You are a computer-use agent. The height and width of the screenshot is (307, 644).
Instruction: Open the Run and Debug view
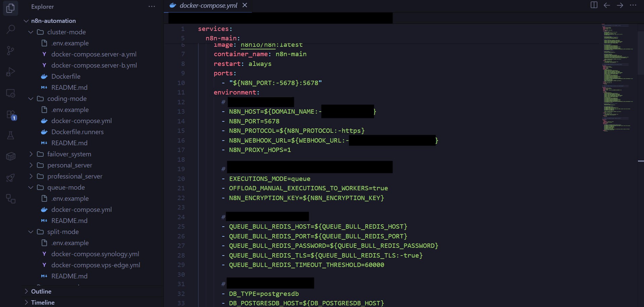[10, 72]
